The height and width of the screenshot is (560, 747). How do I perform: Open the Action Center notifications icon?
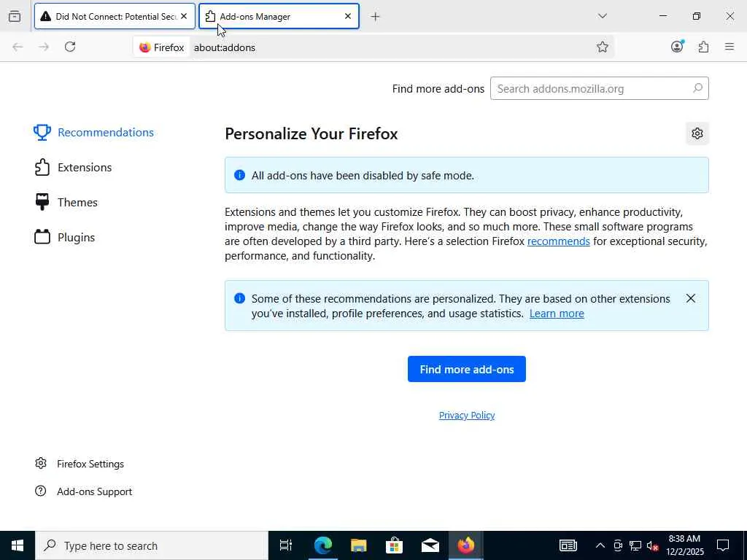[723, 545]
